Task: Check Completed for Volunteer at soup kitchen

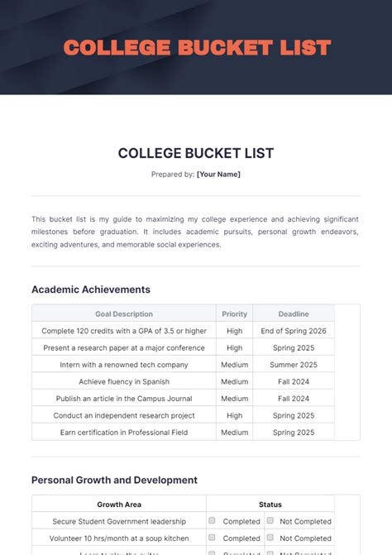Action: [x=212, y=538]
